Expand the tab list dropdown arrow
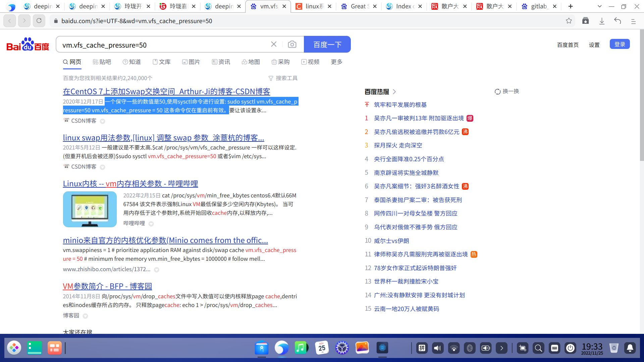This screenshot has height=362, width=644. coord(600,6)
